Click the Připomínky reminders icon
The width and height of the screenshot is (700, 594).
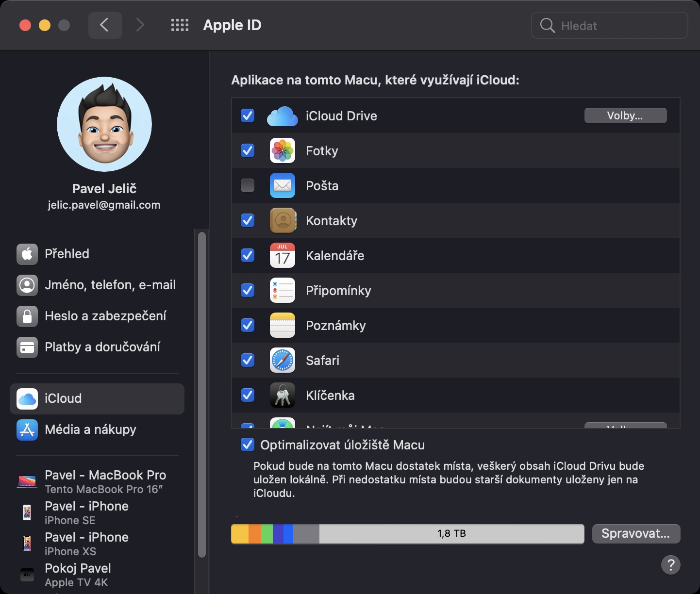tap(283, 291)
